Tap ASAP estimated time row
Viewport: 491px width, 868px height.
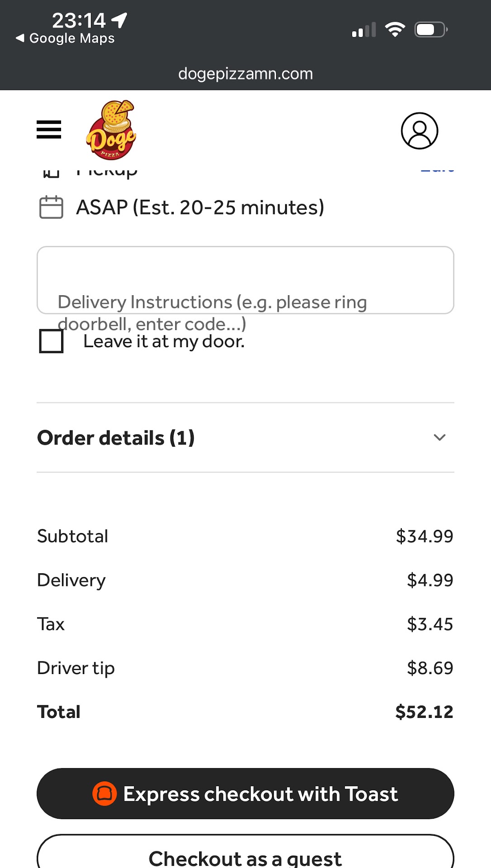click(x=200, y=208)
